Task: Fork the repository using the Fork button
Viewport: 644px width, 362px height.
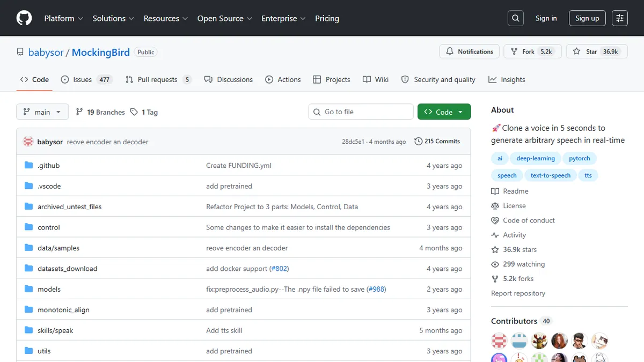Action: [533, 51]
